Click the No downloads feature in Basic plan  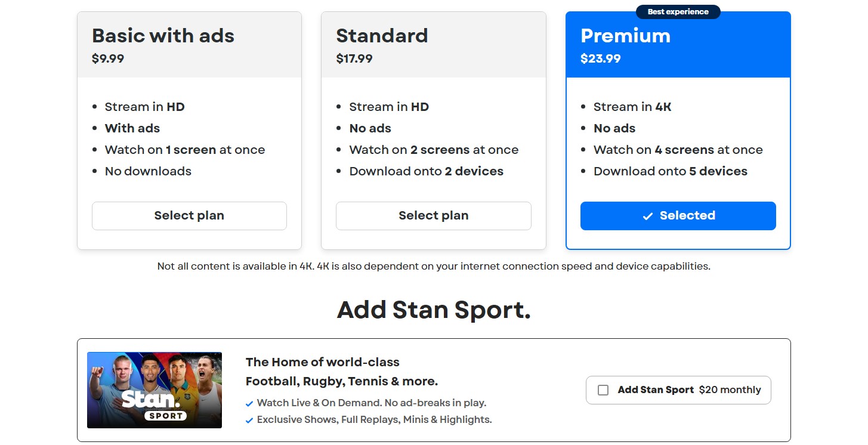[148, 172]
